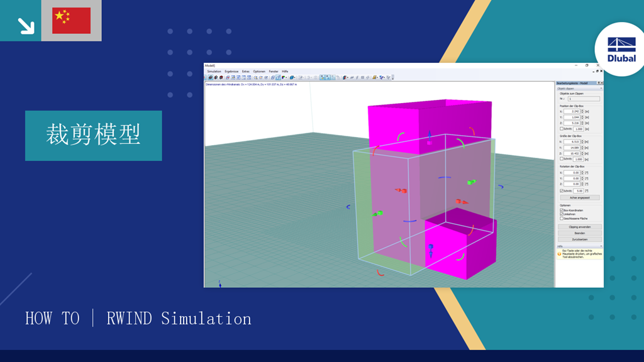Click the white diagonal arrow icon top-left

tap(26, 26)
